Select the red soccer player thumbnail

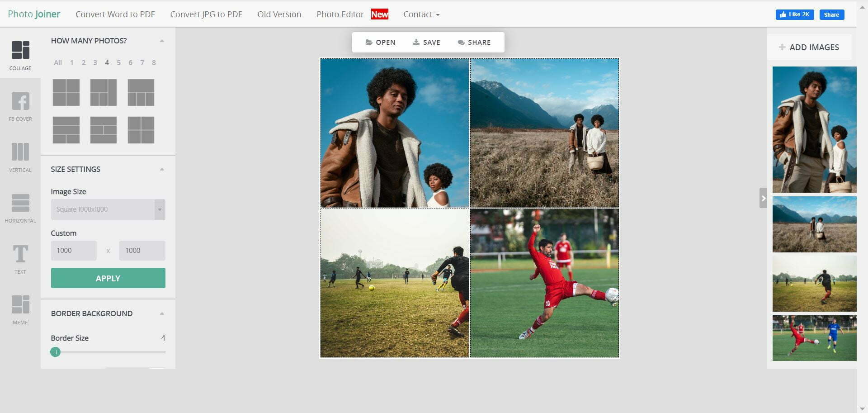click(814, 338)
